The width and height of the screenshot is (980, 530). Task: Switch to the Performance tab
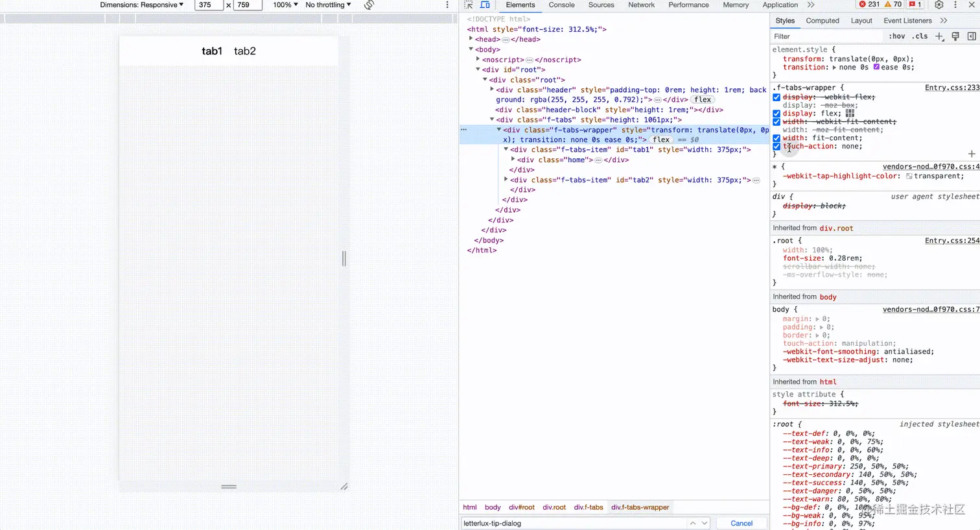688,5
